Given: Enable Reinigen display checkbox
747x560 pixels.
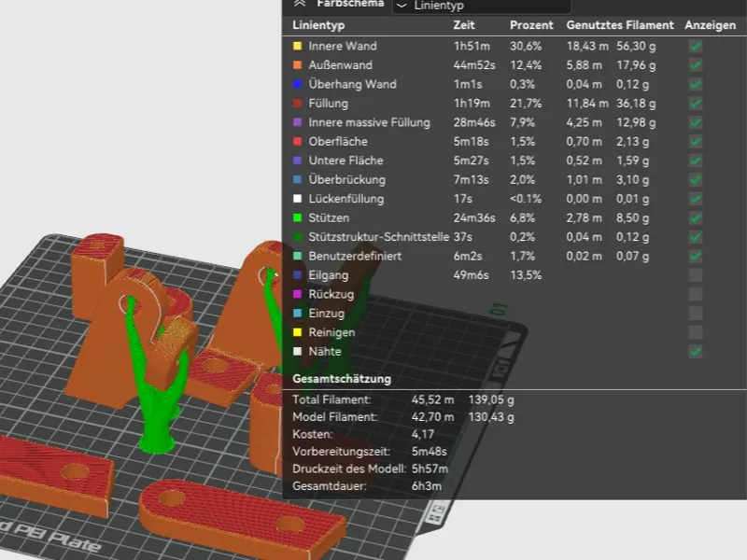Looking at the screenshot, I should pos(695,332).
